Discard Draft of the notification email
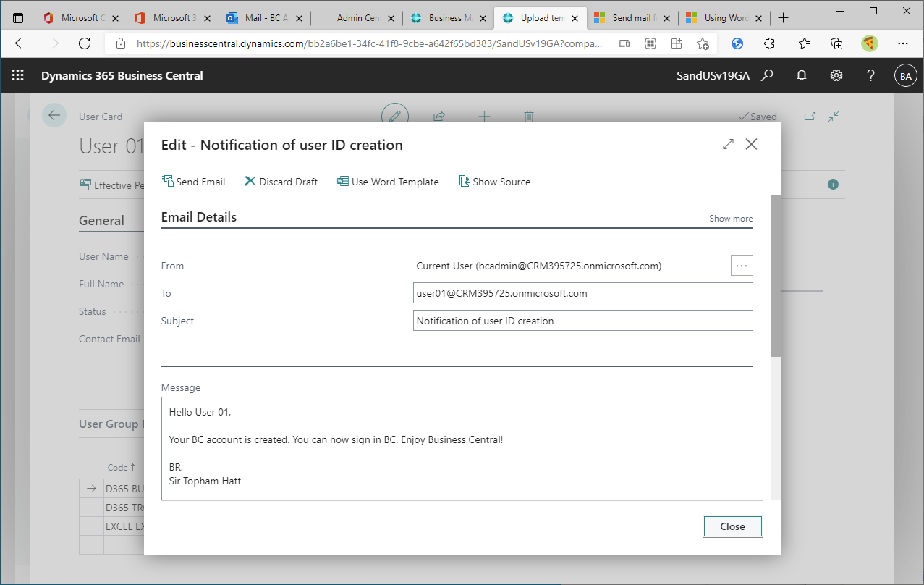Image resolution: width=924 pixels, height=585 pixels. [x=281, y=182]
